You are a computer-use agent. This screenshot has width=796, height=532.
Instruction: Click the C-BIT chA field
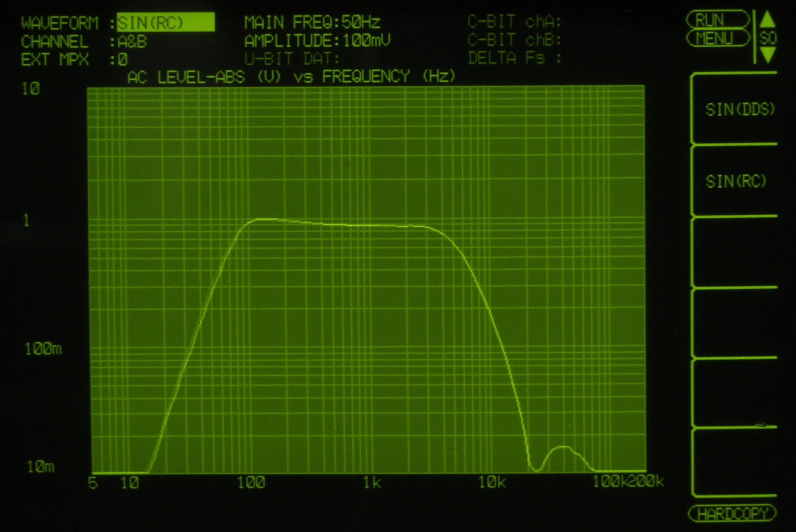click(x=514, y=22)
